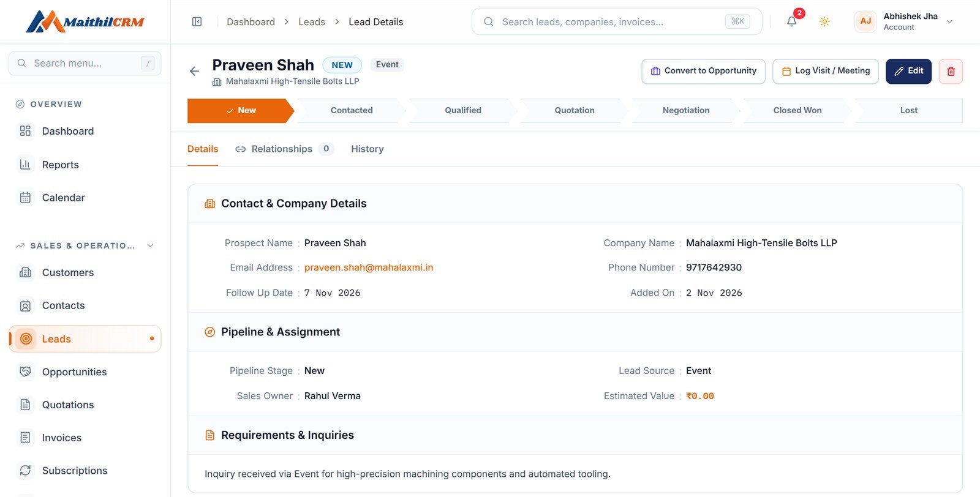Open Invoices in the sidebar
980x497 pixels.
(85, 438)
